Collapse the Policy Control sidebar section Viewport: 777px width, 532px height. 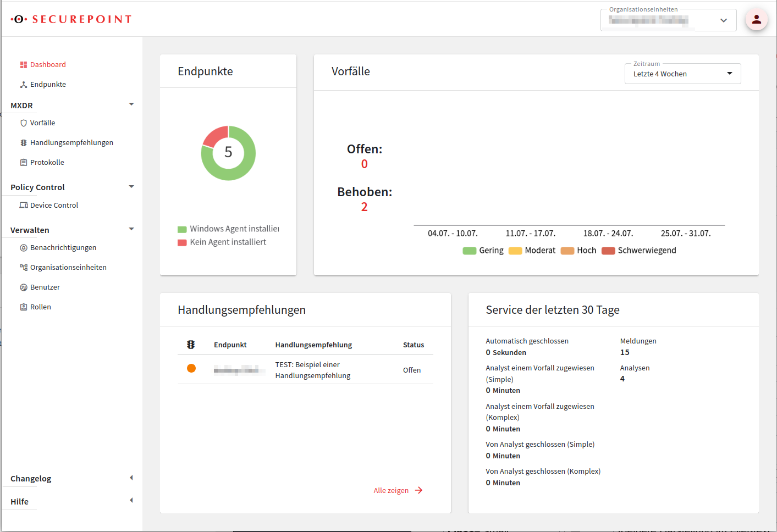pyautogui.click(x=131, y=187)
